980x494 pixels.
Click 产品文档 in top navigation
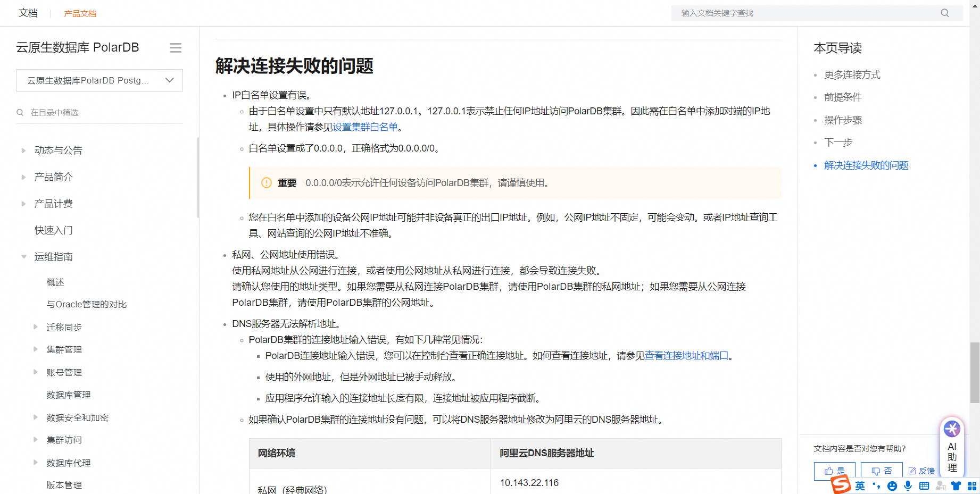pyautogui.click(x=80, y=13)
